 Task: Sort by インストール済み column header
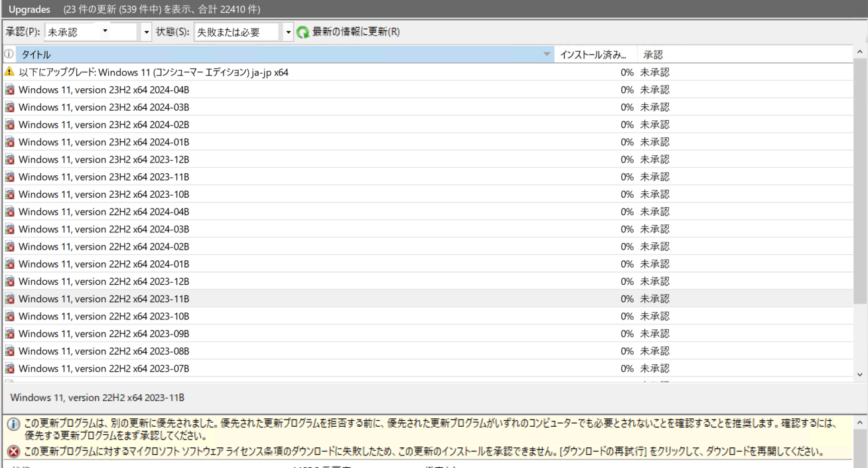tap(596, 54)
